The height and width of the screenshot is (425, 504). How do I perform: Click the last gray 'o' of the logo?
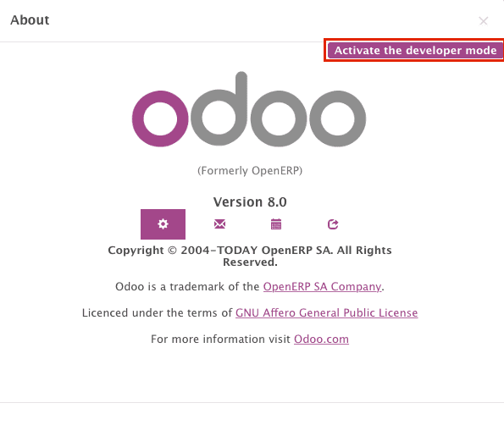tap(337, 119)
